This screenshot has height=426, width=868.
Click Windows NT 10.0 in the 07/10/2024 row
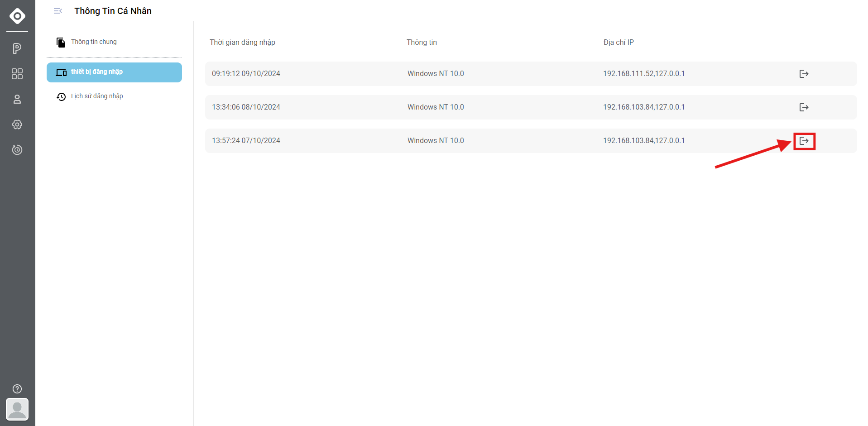[436, 140]
